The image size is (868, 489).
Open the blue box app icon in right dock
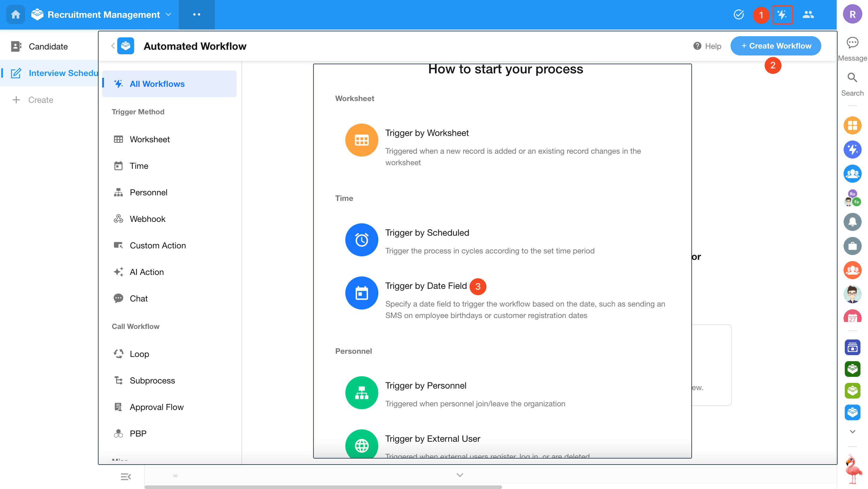coord(852,412)
